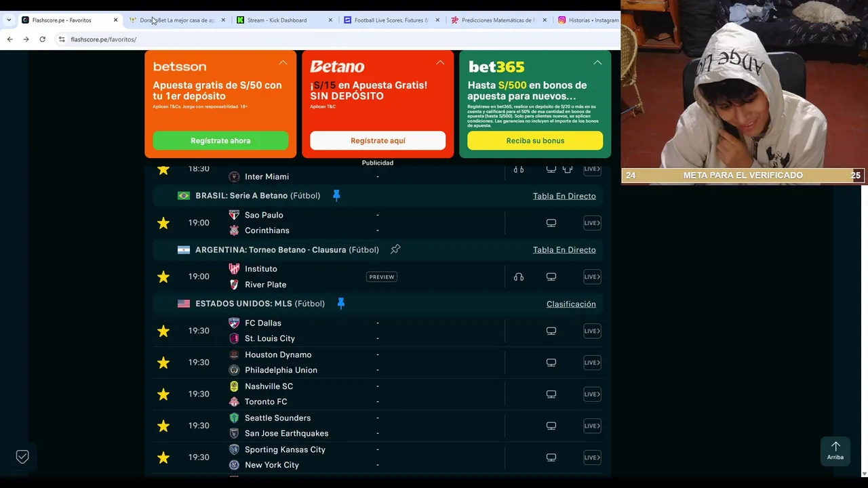Image resolution: width=868 pixels, height=488 pixels.
Task: Switch to the DoradoBet browser tab
Action: pyautogui.click(x=178, y=20)
